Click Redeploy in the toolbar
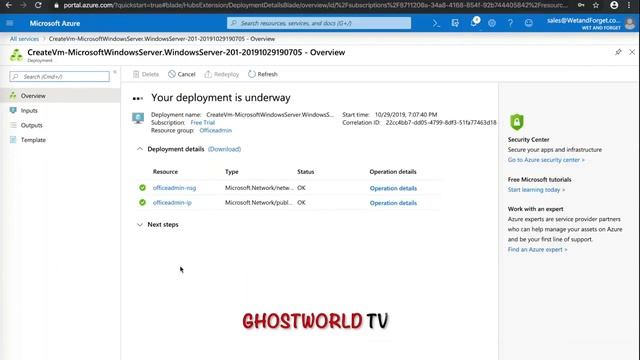640x360 pixels. 222,74
